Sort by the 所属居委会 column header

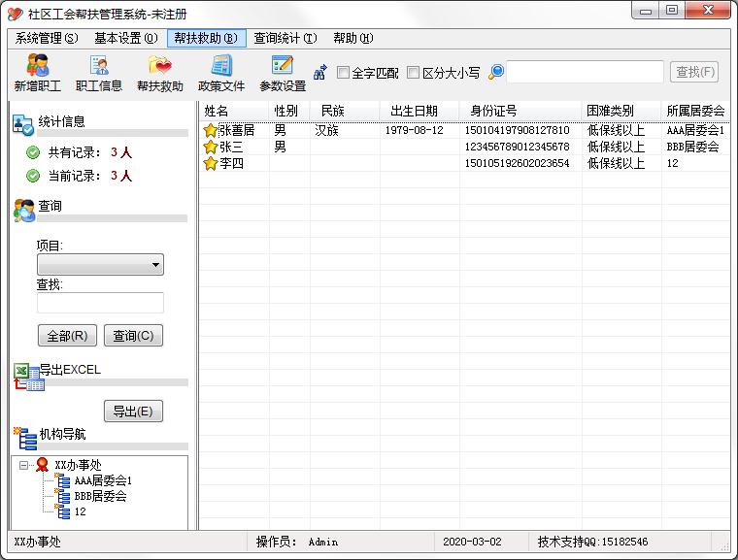[x=695, y=111]
